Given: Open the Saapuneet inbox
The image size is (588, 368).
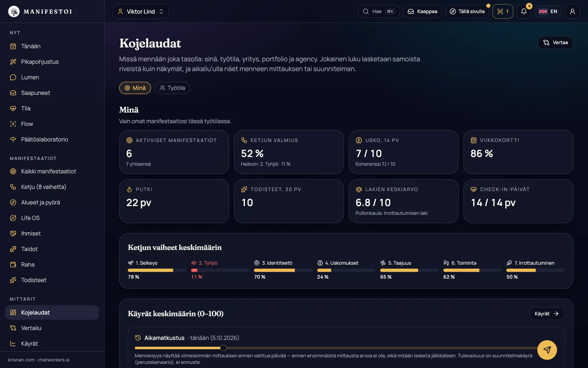Looking at the screenshot, I should pos(52,93).
